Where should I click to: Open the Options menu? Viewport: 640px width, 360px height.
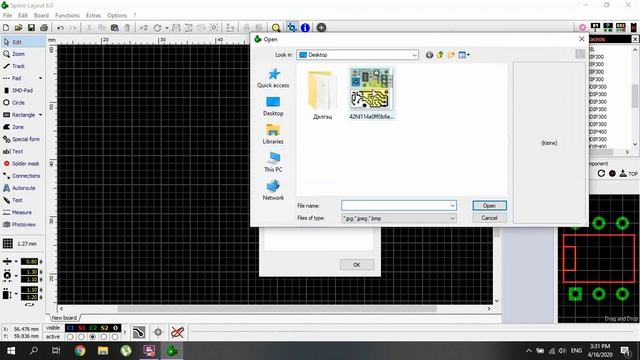(117, 15)
